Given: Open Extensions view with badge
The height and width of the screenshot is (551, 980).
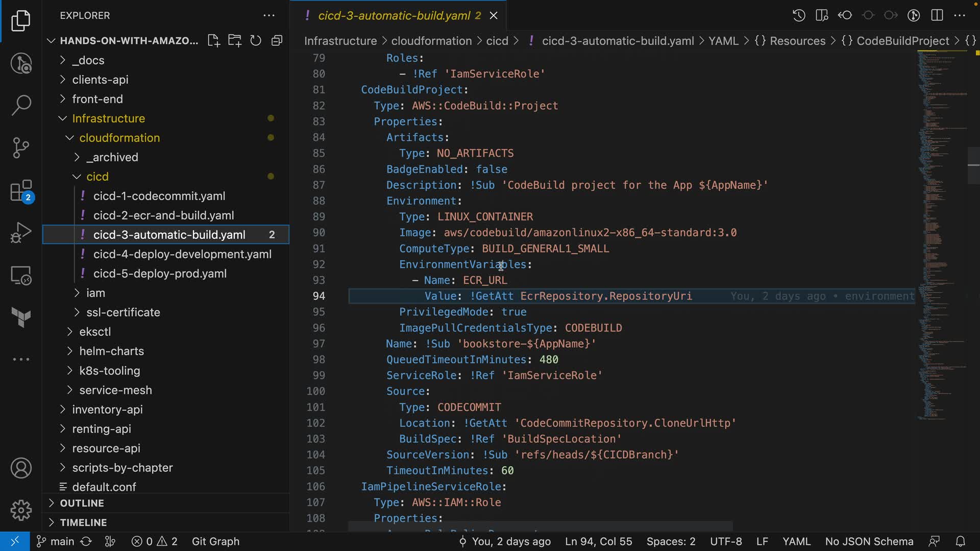Looking at the screenshot, I should 21,191.
